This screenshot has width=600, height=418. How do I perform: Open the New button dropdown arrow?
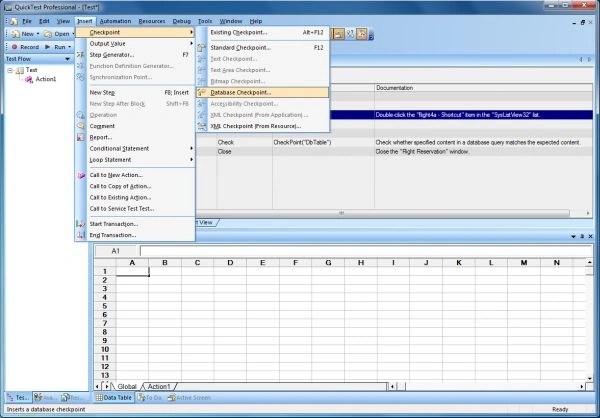pyautogui.click(x=38, y=34)
